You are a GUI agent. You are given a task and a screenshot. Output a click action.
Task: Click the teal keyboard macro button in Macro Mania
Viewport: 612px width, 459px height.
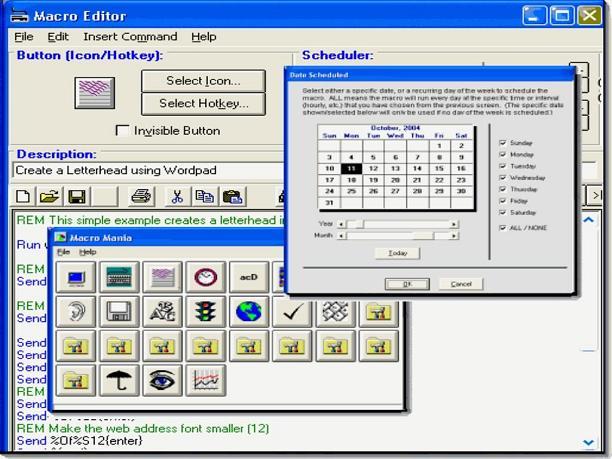pyautogui.click(x=119, y=278)
